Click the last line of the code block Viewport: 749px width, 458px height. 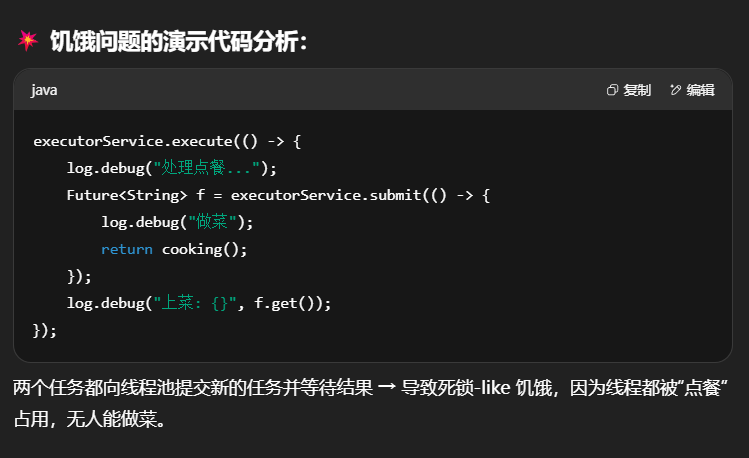[45, 330]
